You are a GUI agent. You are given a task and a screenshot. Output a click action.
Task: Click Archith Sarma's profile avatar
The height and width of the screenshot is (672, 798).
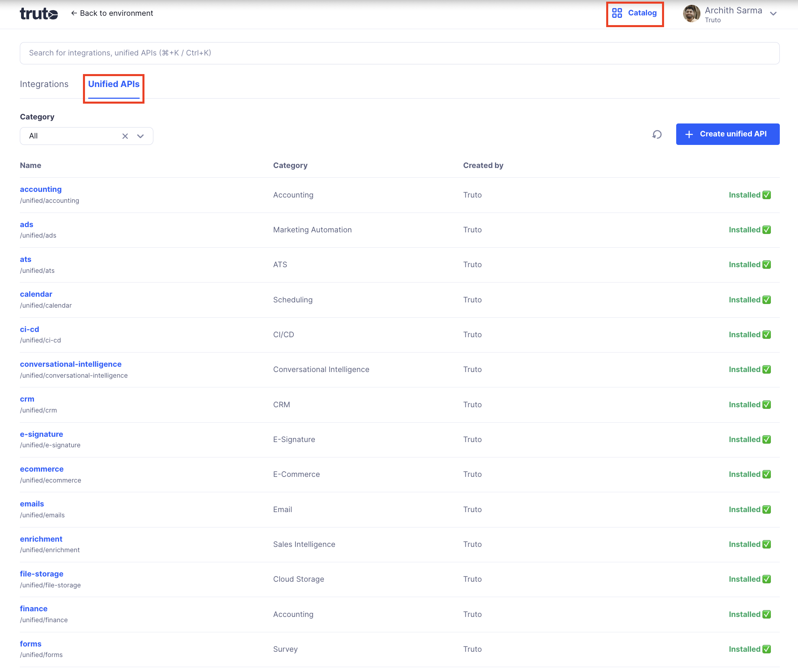pyautogui.click(x=692, y=14)
